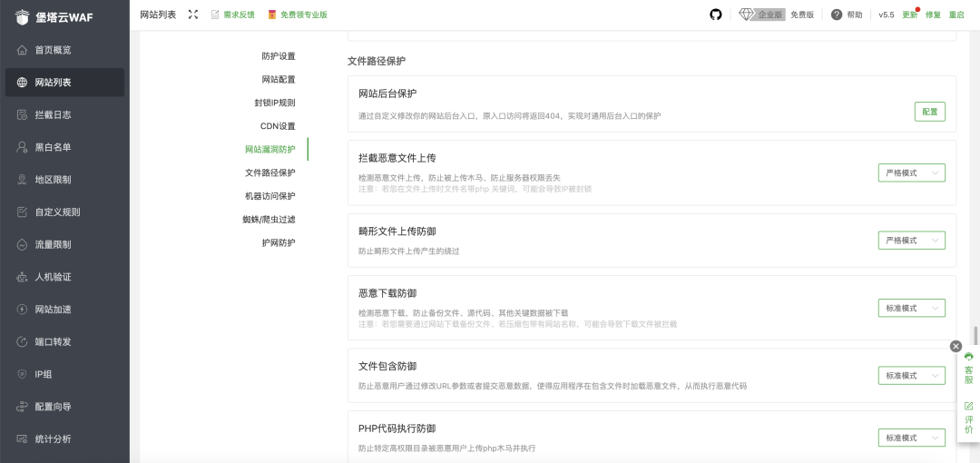The image size is (980, 463).
Task: Click the 评价 feedback floating icon
Action: (968, 416)
